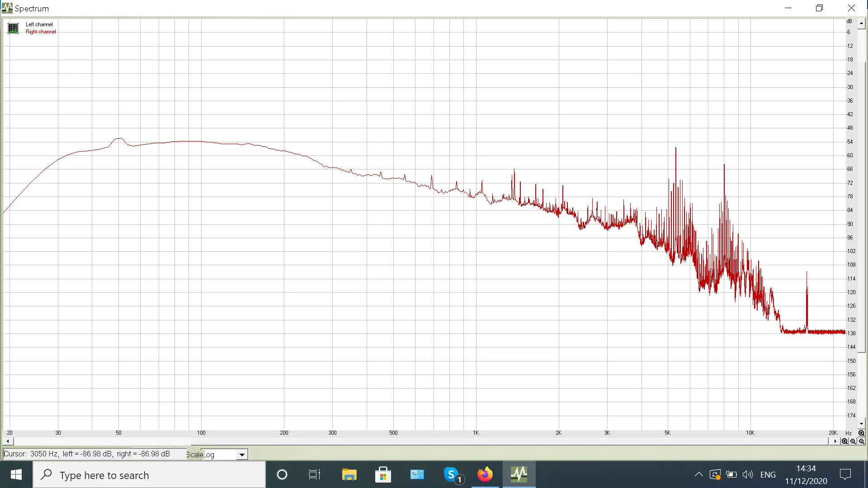Open Cortana from the taskbar

[282, 475]
